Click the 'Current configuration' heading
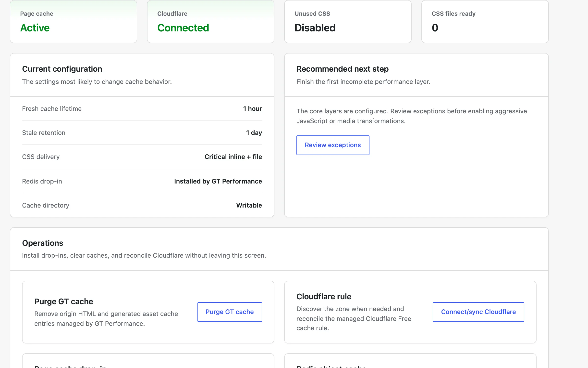Viewport: 588px width, 368px height. [62, 69]
